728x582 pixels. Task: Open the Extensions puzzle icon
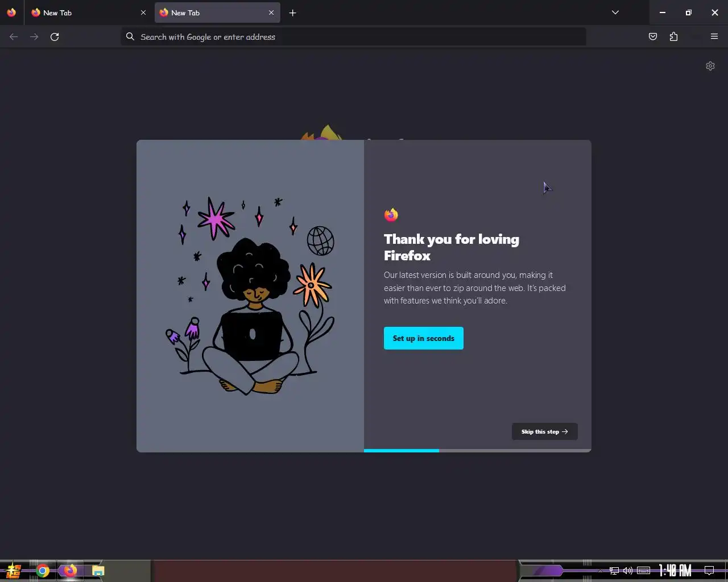(x=673, y=36)
